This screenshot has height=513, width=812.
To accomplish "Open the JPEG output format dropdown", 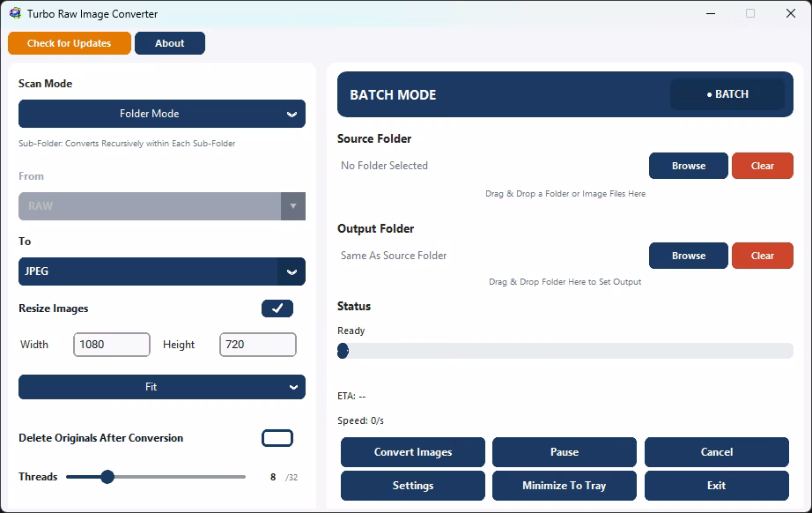I will pyautogui.click(x=162, y=271).
